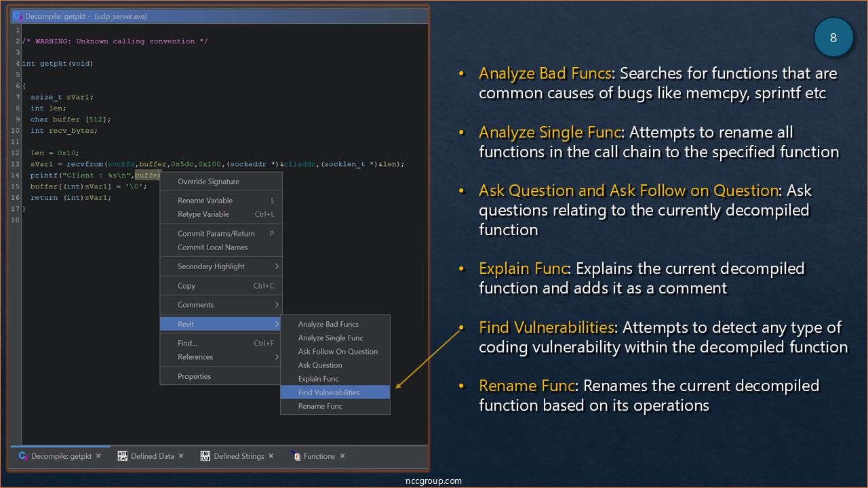Select Explain Func menu entry
Image resolution: width=868 pixels, height=488 pixels.
coord(318,379)
